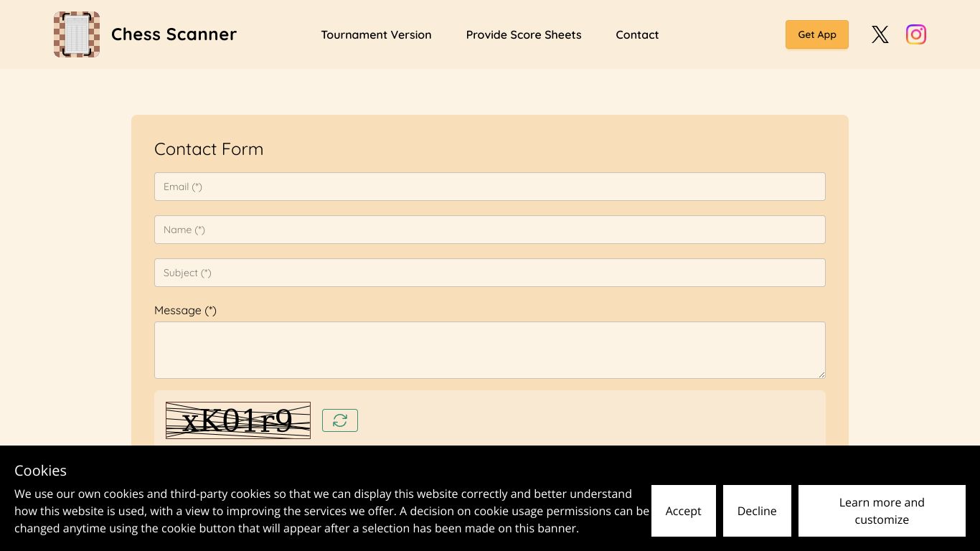Image resolution: width=980 pixels, height=551 pixels.
Task: Click the Contact Form heading
Action: [x=209, y=149]
